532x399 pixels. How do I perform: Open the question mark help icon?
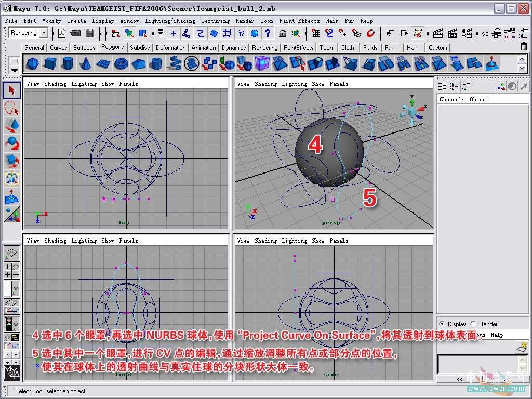click(268, 33)
